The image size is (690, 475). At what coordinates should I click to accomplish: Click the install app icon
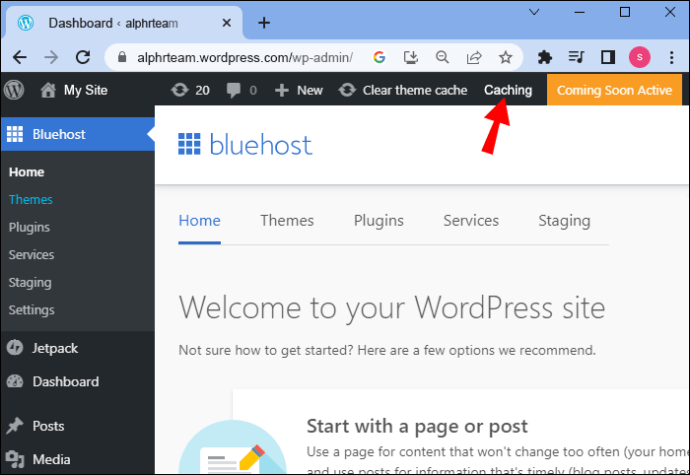pyautogui.click(x=411, y=57)
